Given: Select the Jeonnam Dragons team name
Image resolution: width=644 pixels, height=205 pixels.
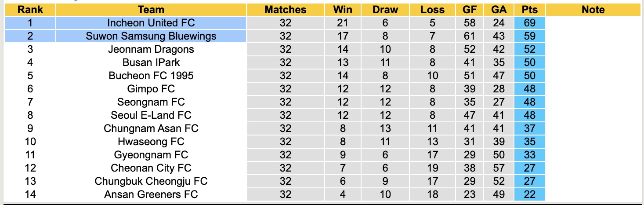Looking at the screenshot, I should pyautogui.click(x=151, y=49).
